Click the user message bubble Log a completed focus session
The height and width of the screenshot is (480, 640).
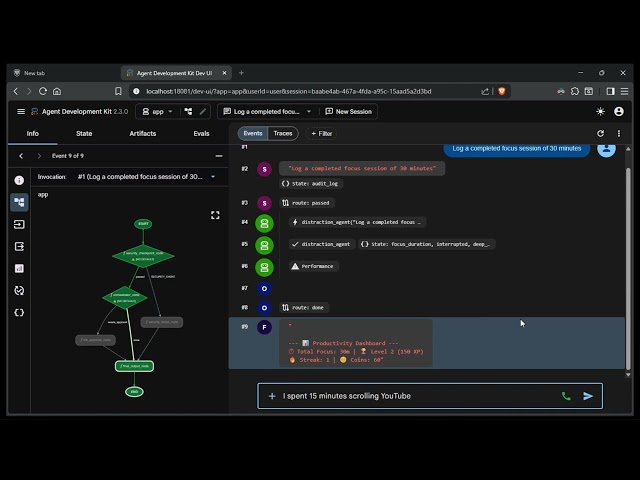click(x=516, y=149)
